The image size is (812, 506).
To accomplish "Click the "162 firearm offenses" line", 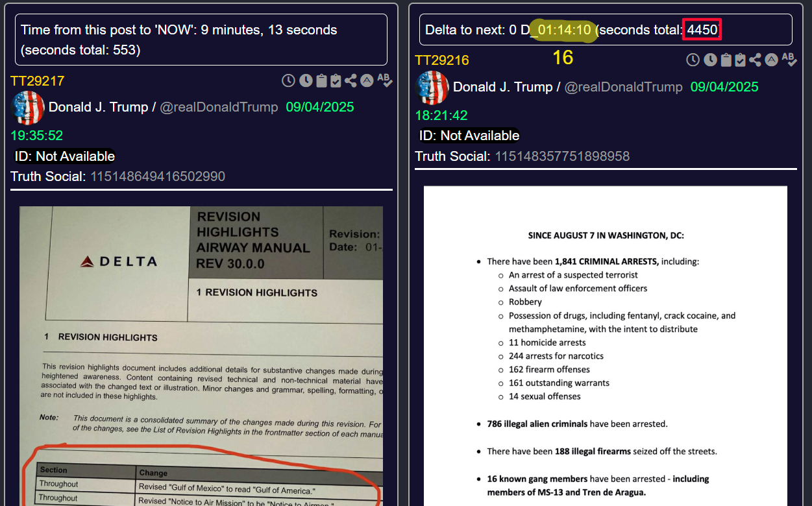I will point(549,370).
